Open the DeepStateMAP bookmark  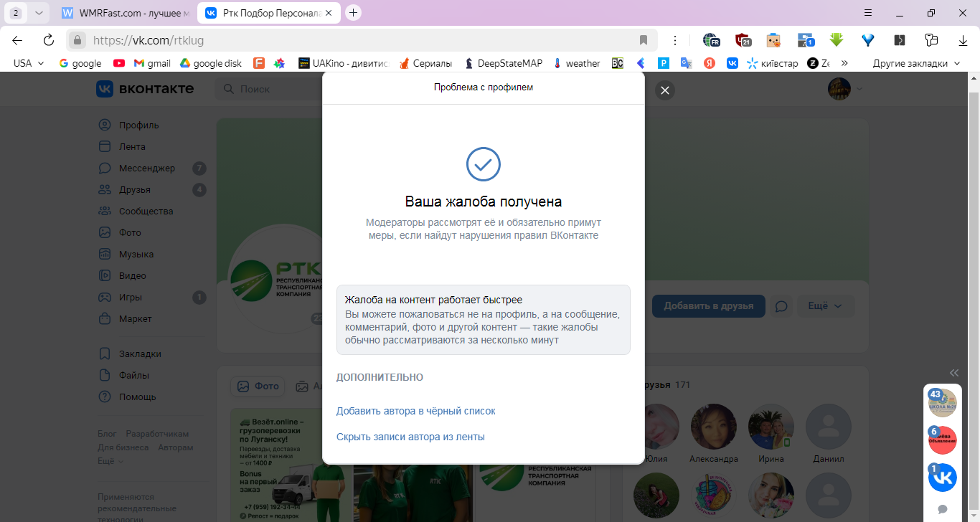tap(504, 63)
